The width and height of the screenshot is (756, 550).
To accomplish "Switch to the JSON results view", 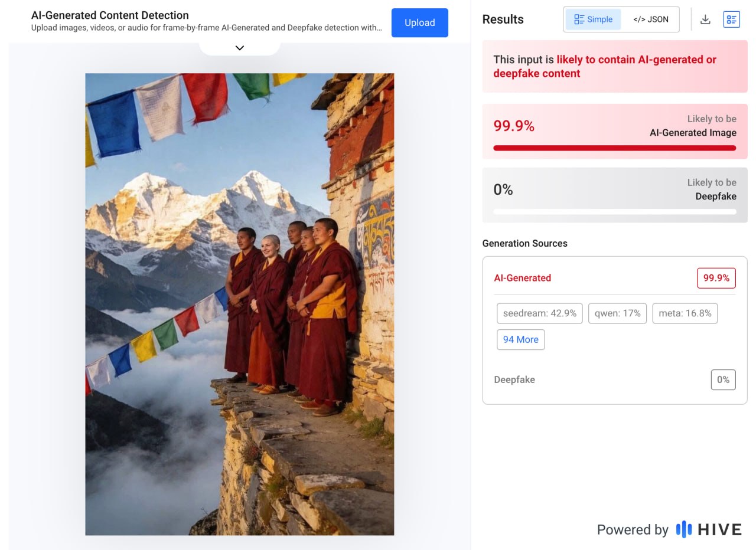I will pyautogui.click(x=650, y=19).
